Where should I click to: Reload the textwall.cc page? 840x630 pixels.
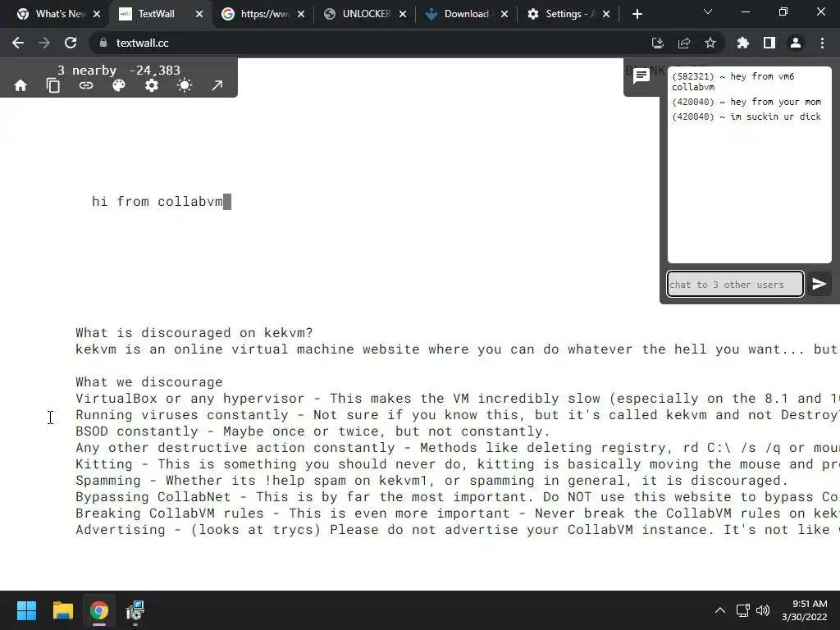[x=71, y=43]
